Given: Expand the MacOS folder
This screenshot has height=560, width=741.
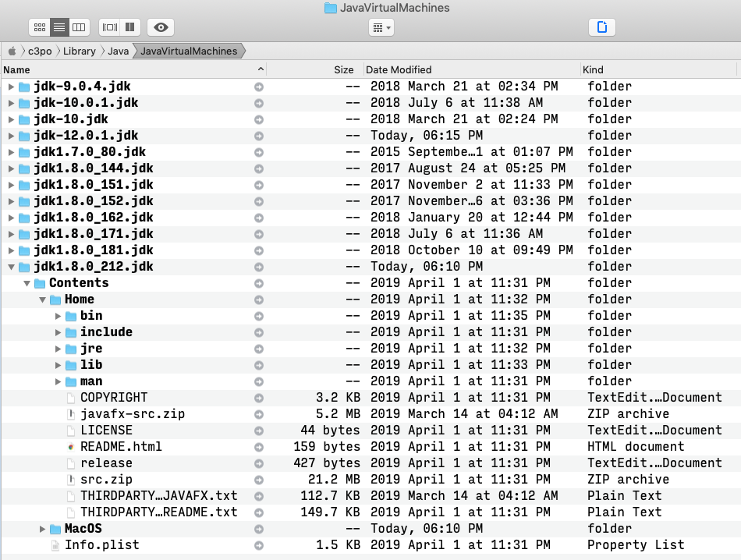Looking at the screenshot, I should point(43,529).
